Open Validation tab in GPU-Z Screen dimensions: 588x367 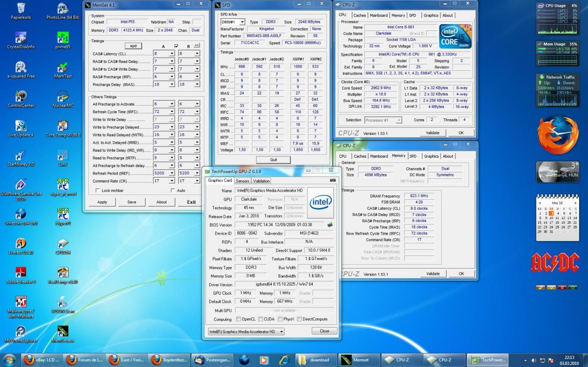tap(261, 181)
